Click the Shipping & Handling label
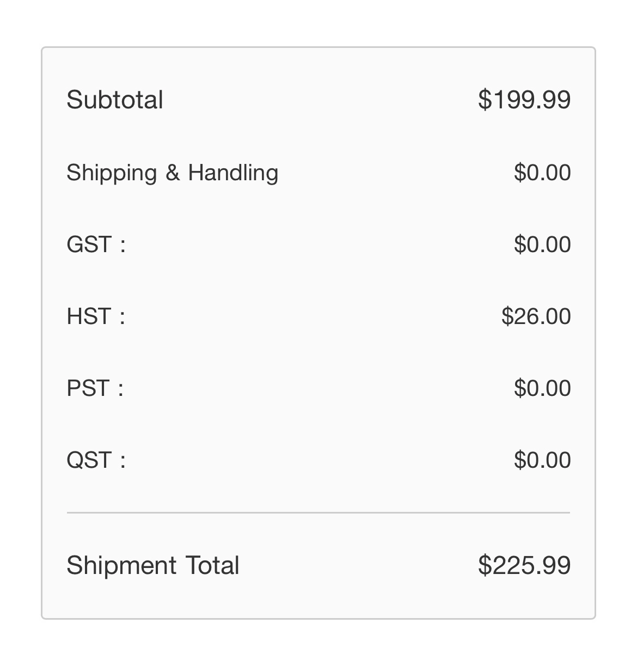The image size is (637, 672). [x=172, y=173]
